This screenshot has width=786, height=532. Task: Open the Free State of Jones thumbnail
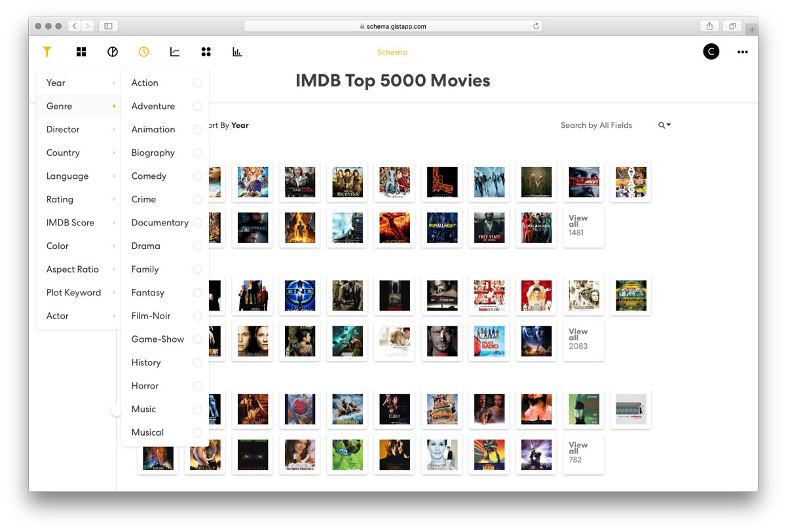point(489,227)
